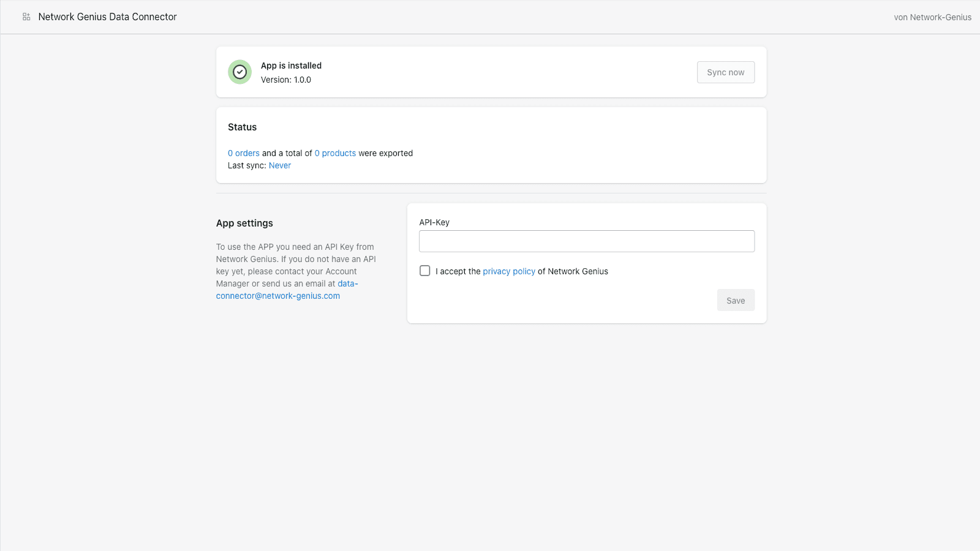The width and height of the screenshot is (980, 551).
Task: Click the Version: 1.0.0 text
Action: (x=285, y=80)
